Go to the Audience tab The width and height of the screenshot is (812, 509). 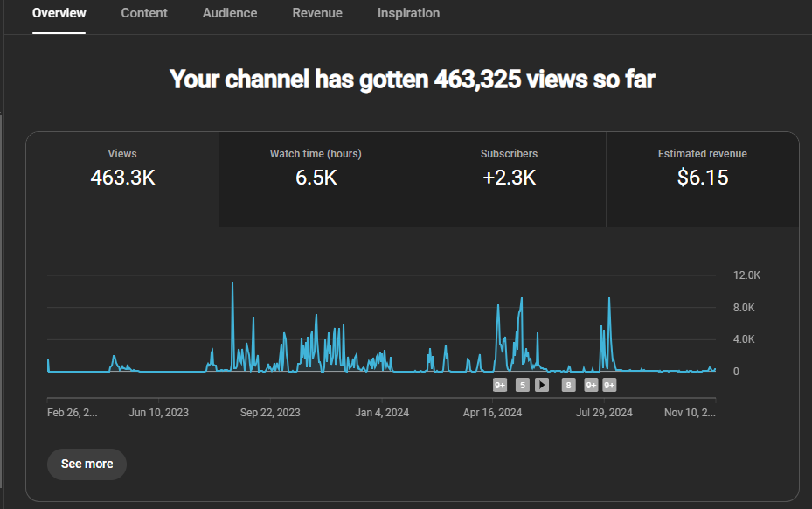[230, 13]
